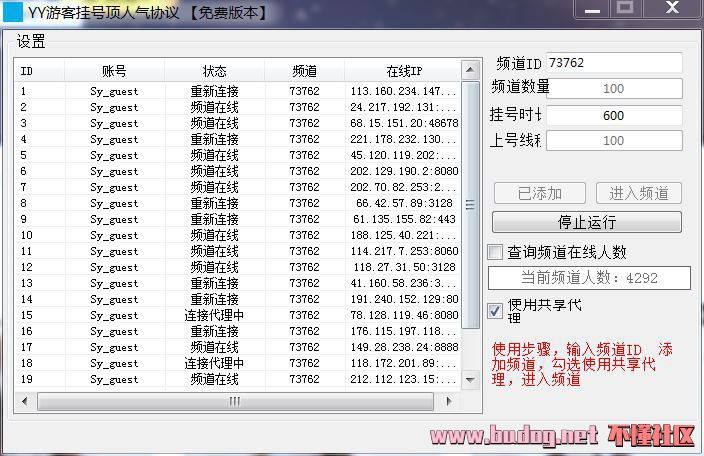This screenshot has width=704, height=456.
Task: Click the list's scroll up arrow
Action: point(470,70)
